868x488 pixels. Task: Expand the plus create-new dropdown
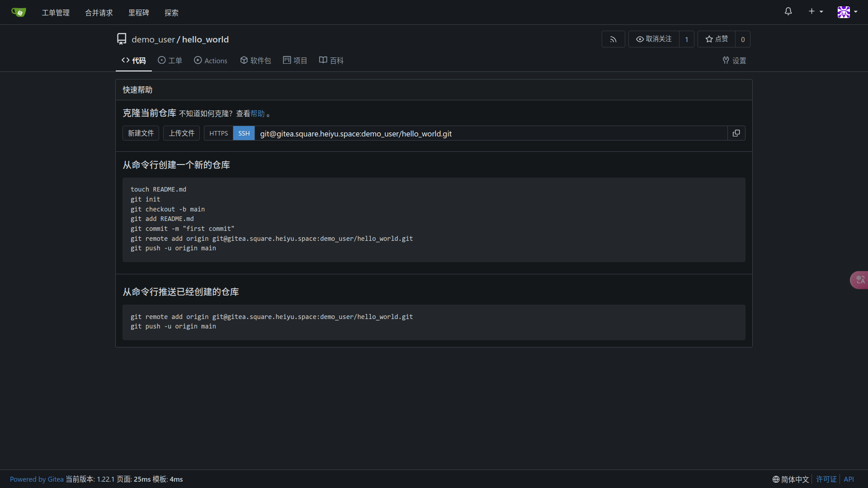click(x=816, y=12)
